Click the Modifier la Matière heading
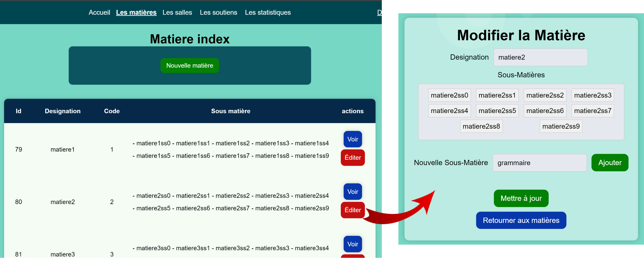Viewport: 644px width, 258px height. click(521, 35)
